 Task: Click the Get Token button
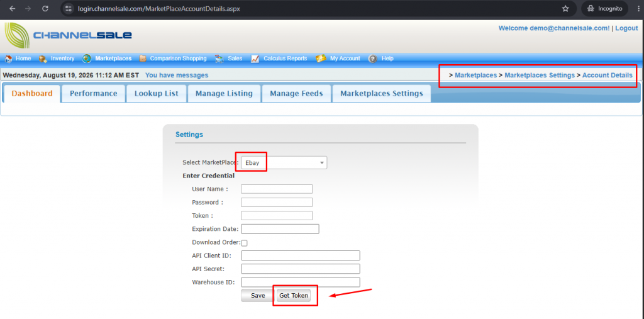293,296
